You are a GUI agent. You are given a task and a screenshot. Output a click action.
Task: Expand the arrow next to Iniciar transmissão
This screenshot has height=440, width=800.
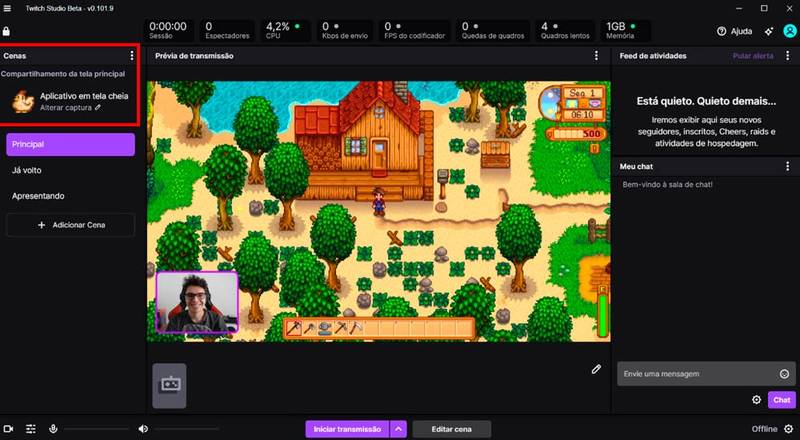click(398, 429)
